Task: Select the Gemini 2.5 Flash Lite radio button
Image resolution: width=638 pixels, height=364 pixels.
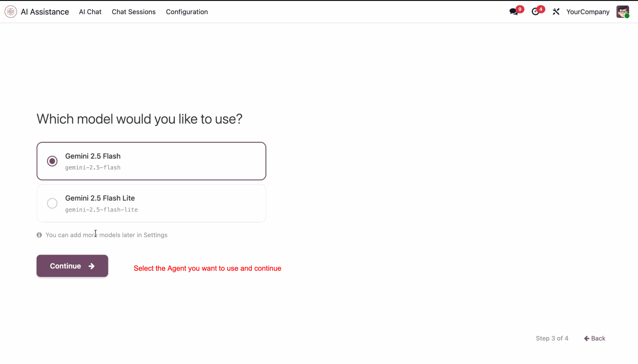Action: click(x=52, y=203)
